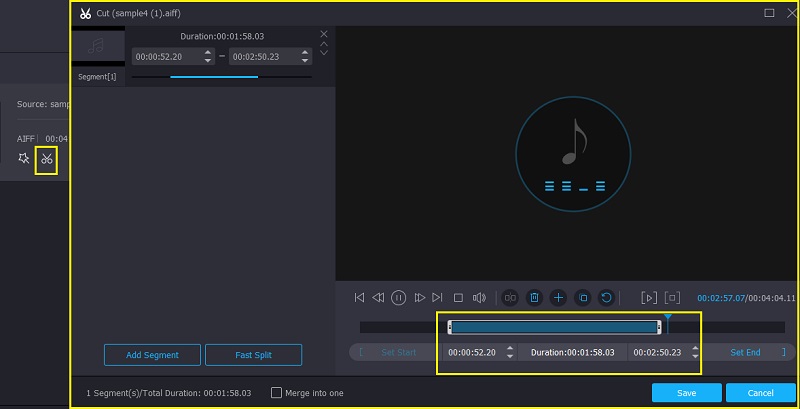
Task: Skip to the start of the track
Action: (360, 297)
